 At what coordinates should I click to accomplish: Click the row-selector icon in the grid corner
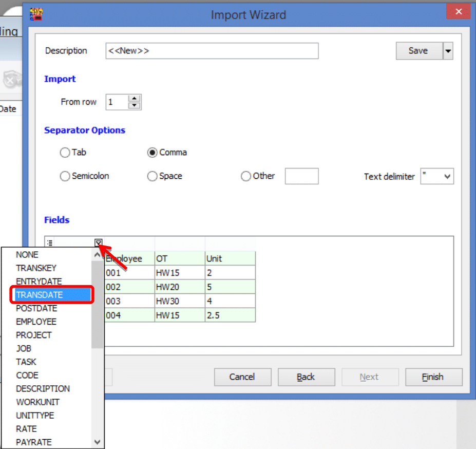pos(49,242)
